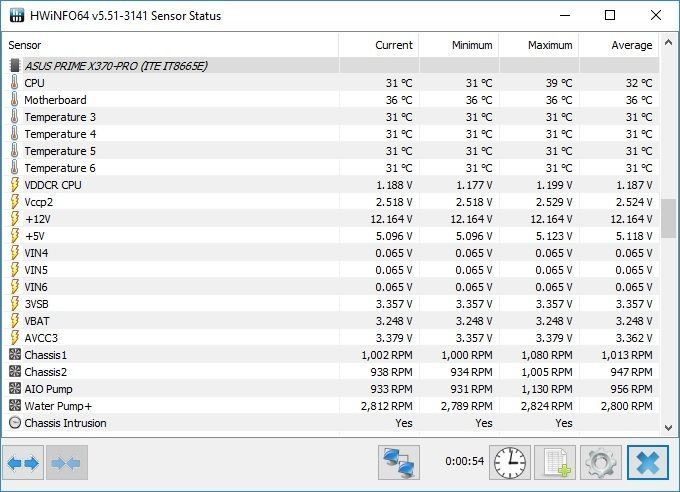
Task: Click the Sensor column header
Action: tap(170, 45)
